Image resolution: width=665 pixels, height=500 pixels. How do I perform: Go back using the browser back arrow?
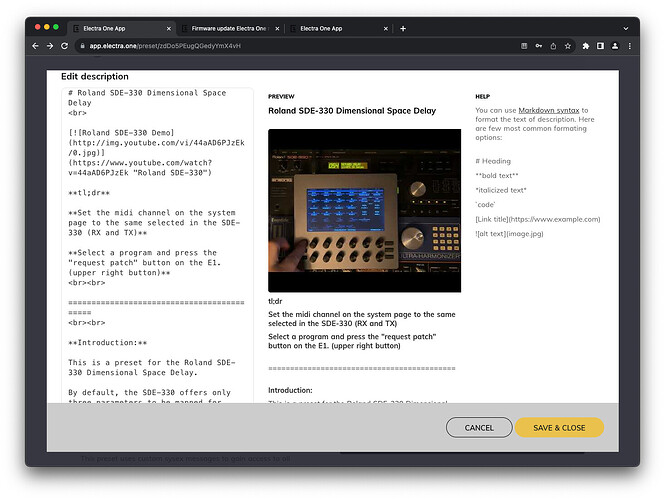click(36, 46)
